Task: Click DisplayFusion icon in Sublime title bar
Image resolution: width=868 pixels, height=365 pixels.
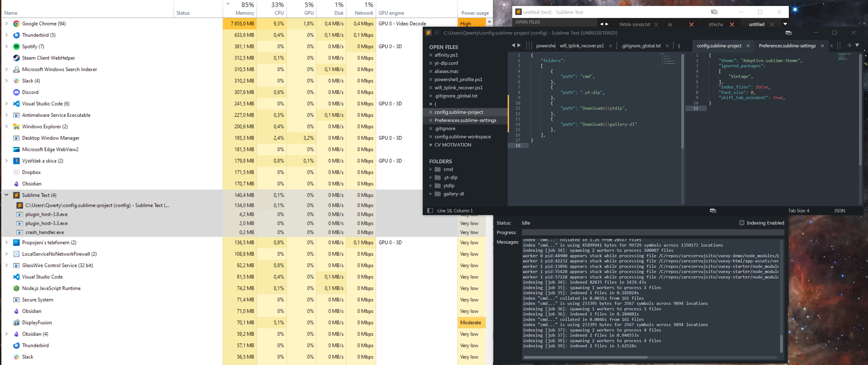Action: (789, 33)
